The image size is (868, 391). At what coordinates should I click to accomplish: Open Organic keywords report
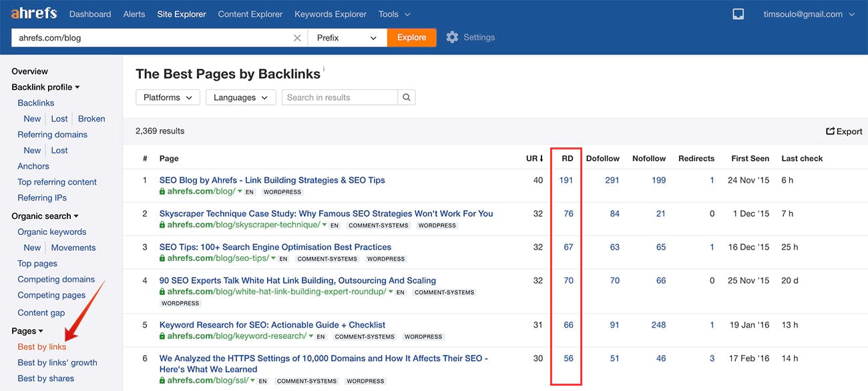52,232
